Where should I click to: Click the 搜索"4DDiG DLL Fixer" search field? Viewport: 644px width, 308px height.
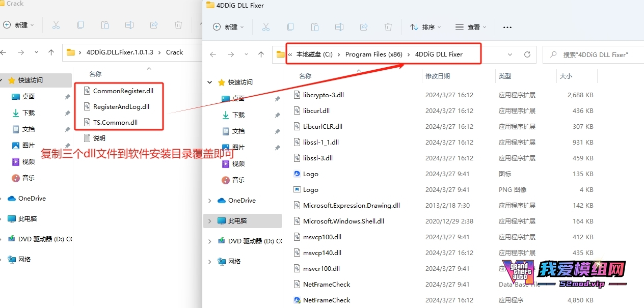pyautogui.click(x=593, y=54)
